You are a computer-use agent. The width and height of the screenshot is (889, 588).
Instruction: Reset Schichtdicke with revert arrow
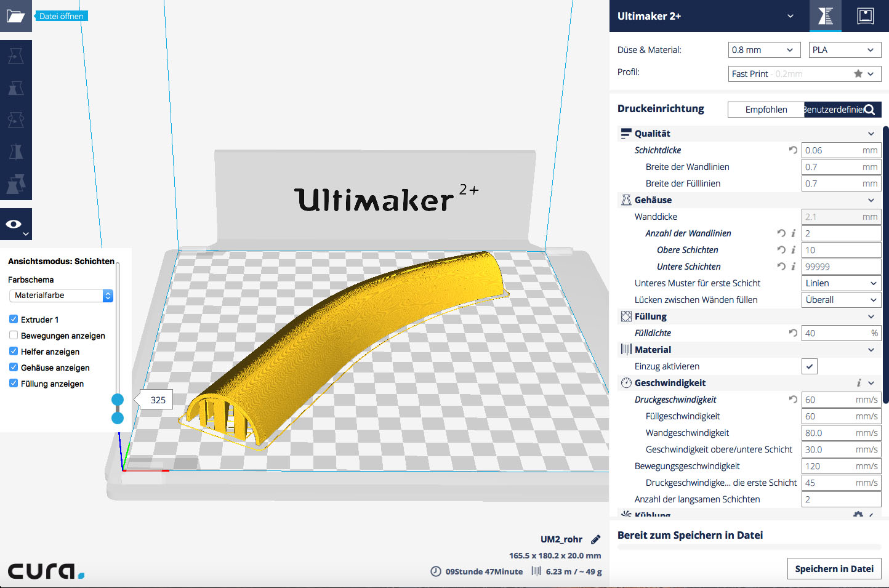tap(793, 150)
